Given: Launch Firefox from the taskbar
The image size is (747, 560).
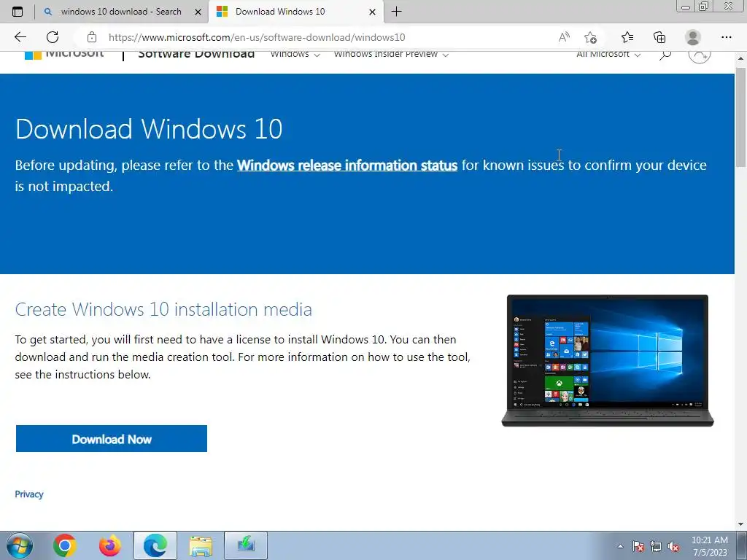Looking at the screenshot, I should pos(109,545).
